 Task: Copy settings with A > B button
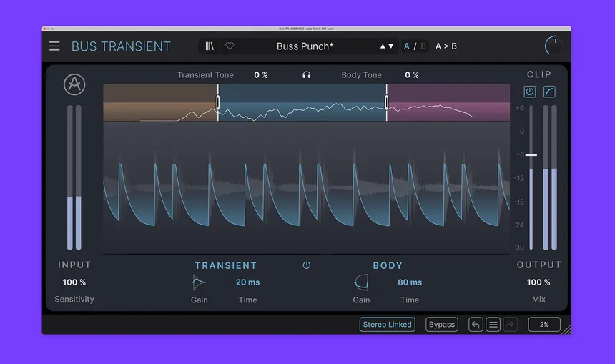point(446,46)
